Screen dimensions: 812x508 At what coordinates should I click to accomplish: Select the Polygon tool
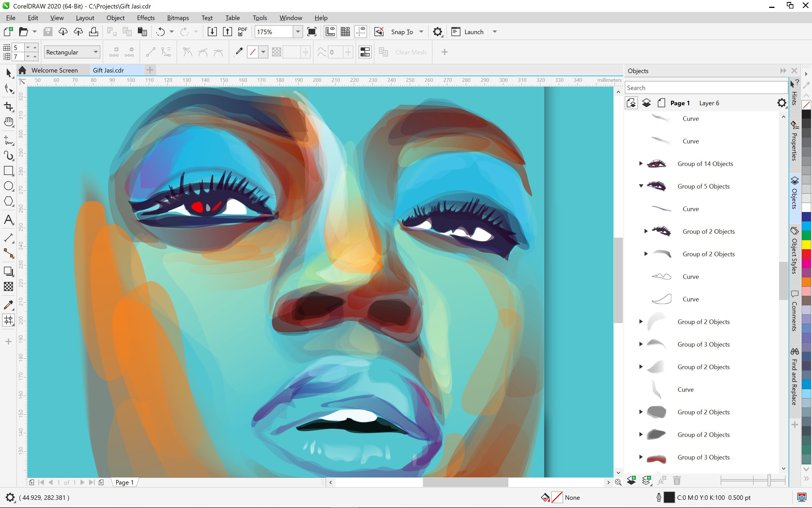pos(9,201)
